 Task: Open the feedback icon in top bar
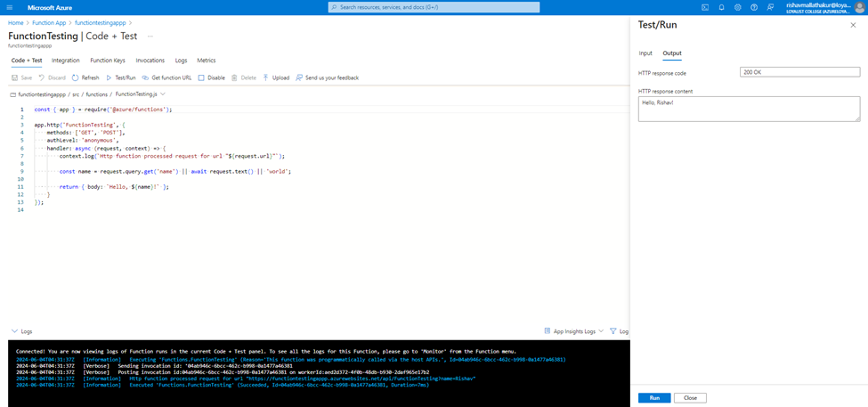(x=770, y=7)
